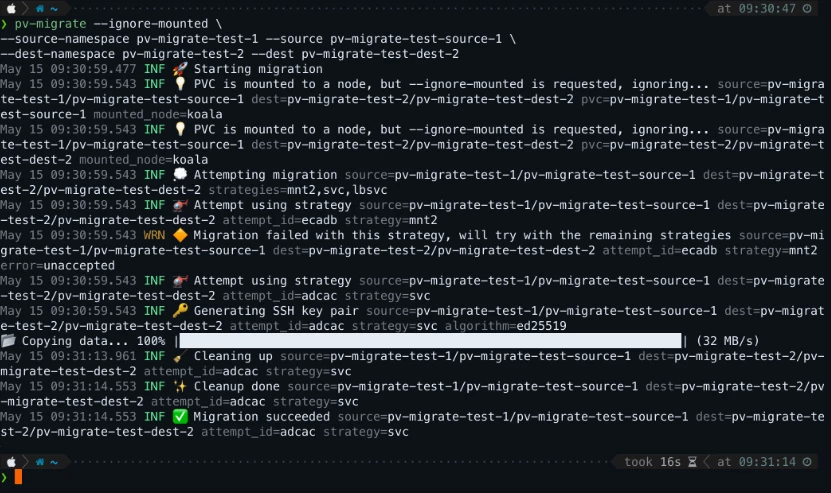
Task: Click the pv-migrate command text
Action: (50, 24)
